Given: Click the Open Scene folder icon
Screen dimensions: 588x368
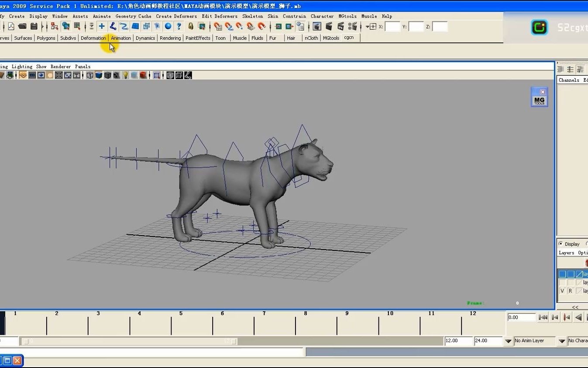Looking at the screenshot, I should [22, 27].
